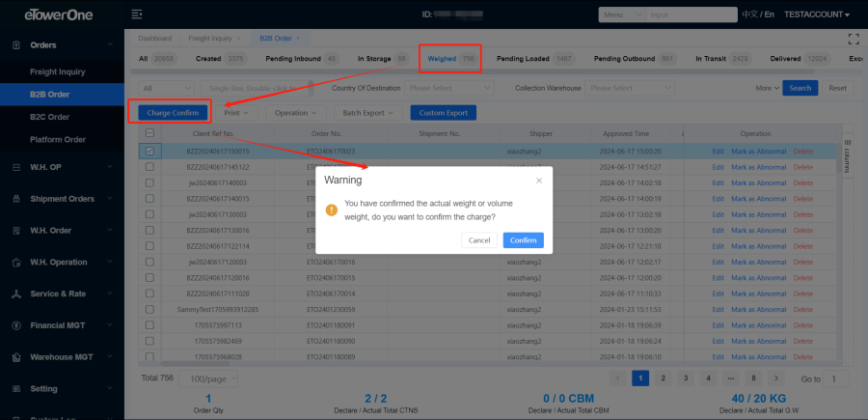Click the Service & Rate icon
Viewport: 868px width, 420px height.
coord(14,294)
